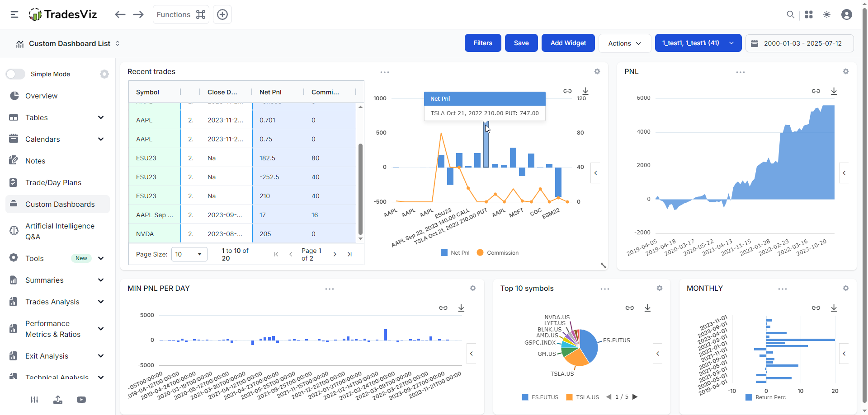The height and width of the screenshot is (415, 868).
Task: Click Add Widget button
Action: (568, 43)
